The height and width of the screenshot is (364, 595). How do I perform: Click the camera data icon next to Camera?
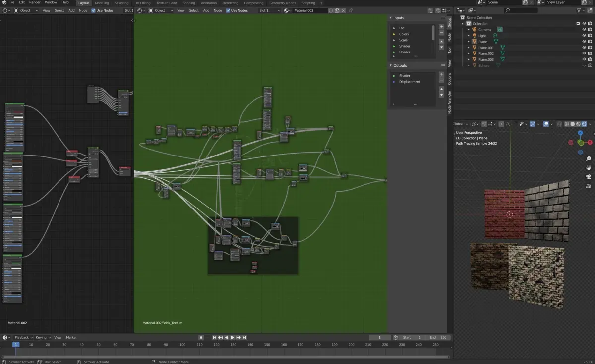(x=500, y=30)
